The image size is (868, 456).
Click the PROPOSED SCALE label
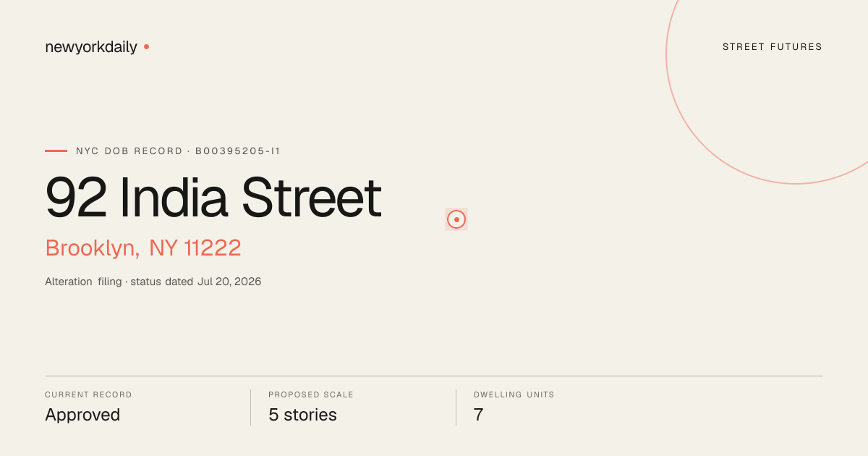[311, 395]
